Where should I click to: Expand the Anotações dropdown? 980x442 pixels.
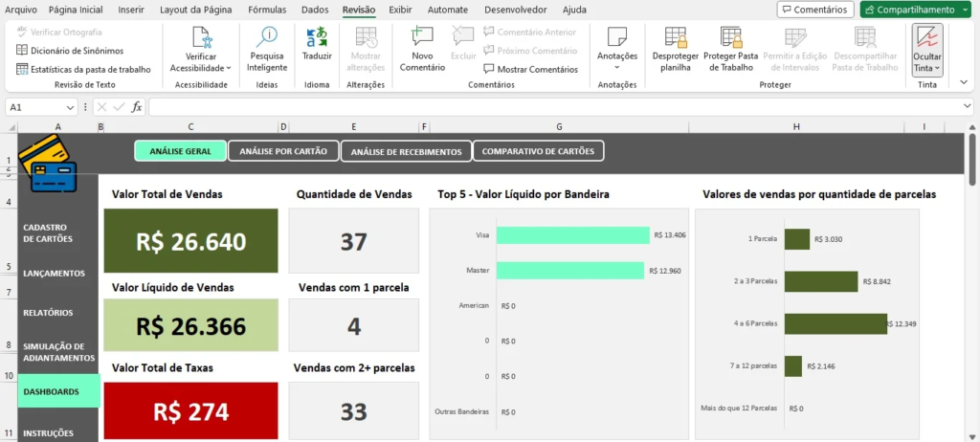tap(617, 67)
